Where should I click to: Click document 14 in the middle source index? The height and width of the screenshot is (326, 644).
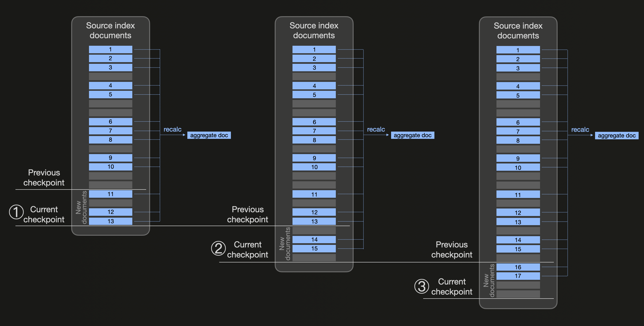tap(314, 239)
